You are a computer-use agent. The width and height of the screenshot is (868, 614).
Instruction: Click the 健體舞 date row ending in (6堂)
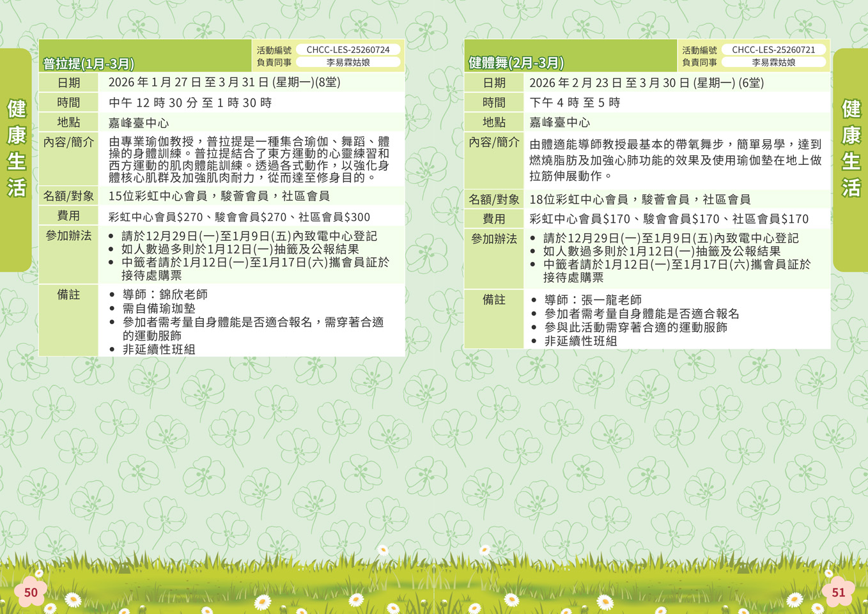[x=646, y=83]
